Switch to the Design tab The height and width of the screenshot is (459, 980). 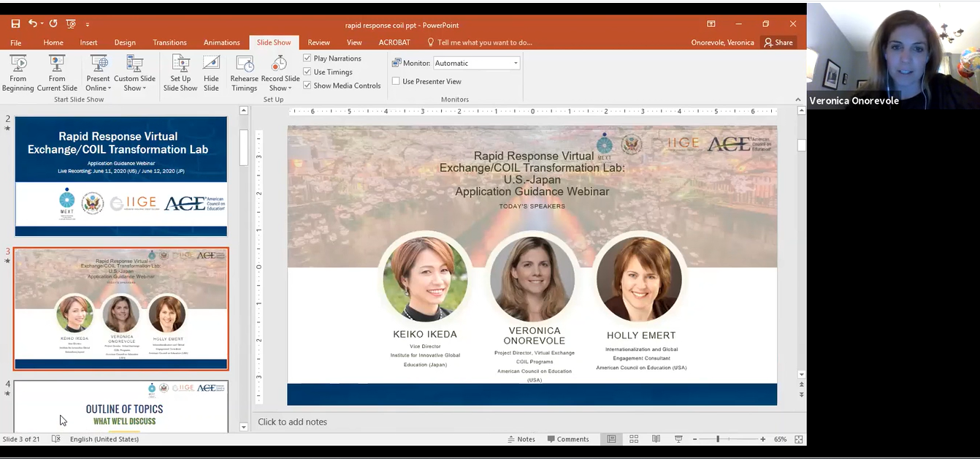125,42
